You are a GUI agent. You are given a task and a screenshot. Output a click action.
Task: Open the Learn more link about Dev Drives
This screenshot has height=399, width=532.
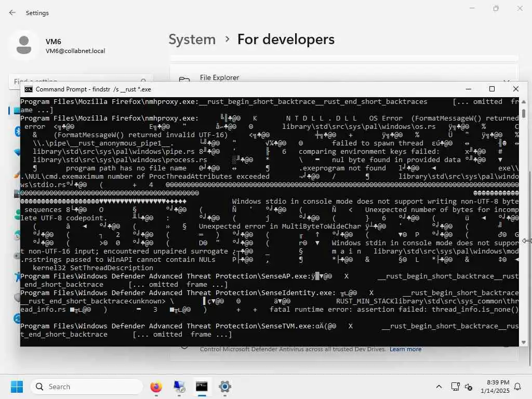[405, 349]
